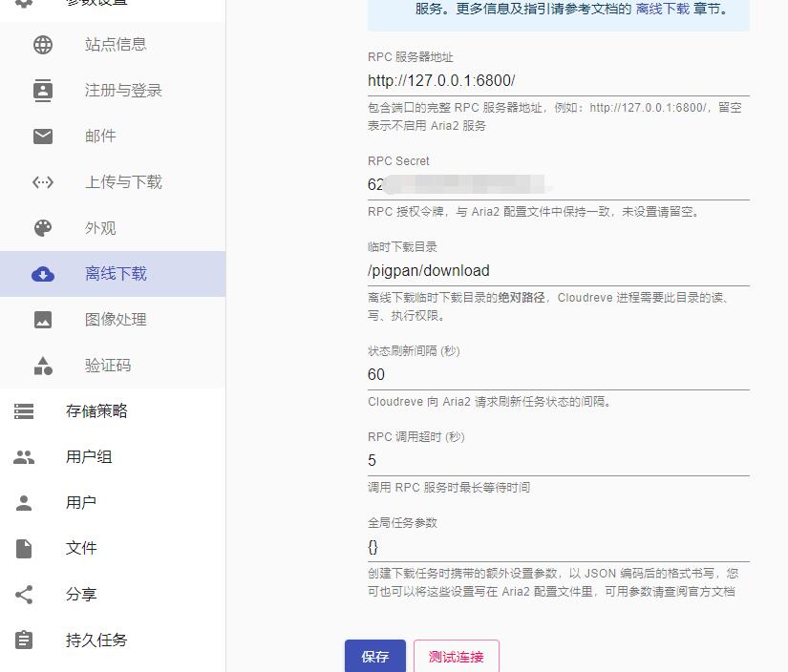Click the palette icon for 外观
The width and height of the screenshot is (788, 672).
[43, 228]
